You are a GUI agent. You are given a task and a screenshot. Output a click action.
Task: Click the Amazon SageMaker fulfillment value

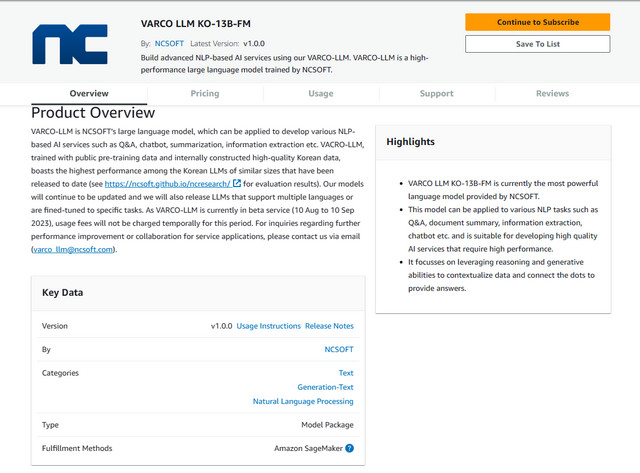click(x=308, y=448)
